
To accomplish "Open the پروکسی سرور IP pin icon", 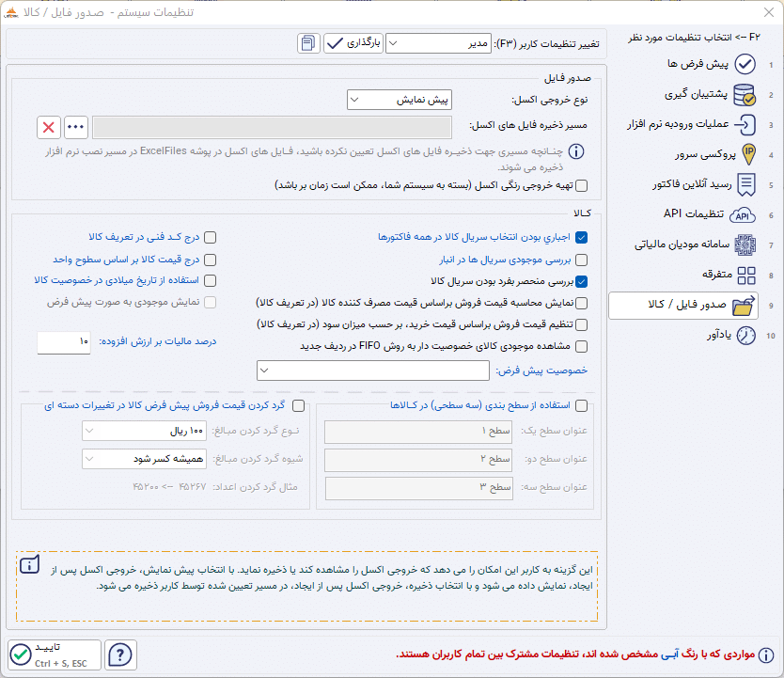I will tap(748, 154).
